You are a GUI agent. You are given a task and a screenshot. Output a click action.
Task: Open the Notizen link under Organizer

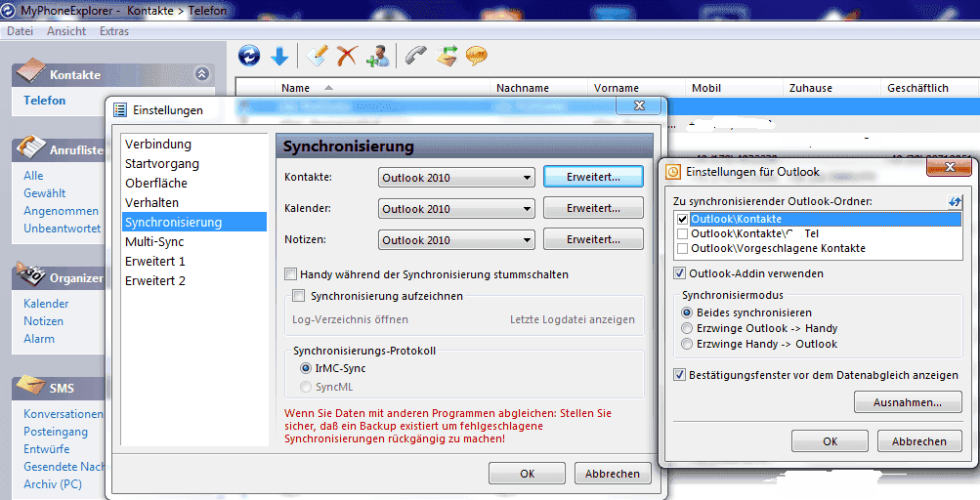coord(43,320)
